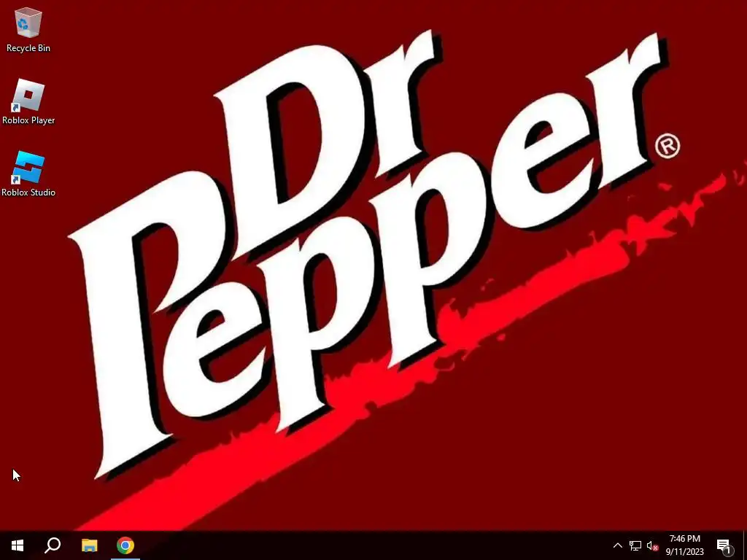Select the 'Roblox Player' label text
Viewport: 747px width, 560px height.
tap(28, 120)
